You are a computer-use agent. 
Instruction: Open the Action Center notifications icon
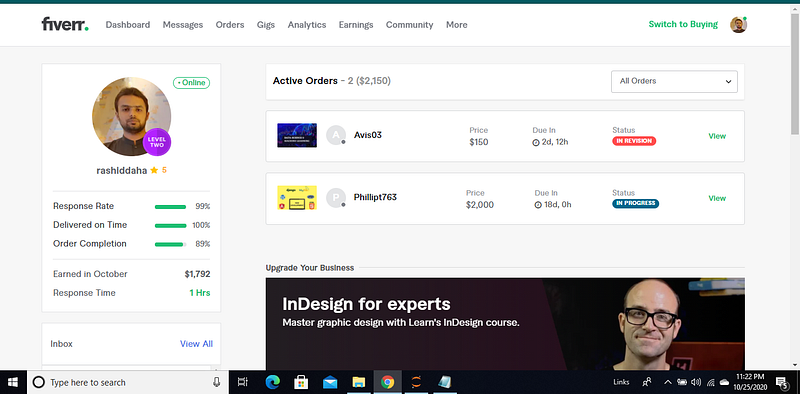[x=782, y=382]
